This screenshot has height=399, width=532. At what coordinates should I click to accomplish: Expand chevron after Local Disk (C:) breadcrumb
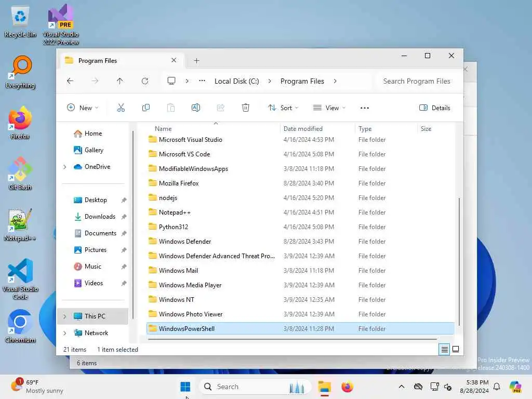[x=270, y=82]
